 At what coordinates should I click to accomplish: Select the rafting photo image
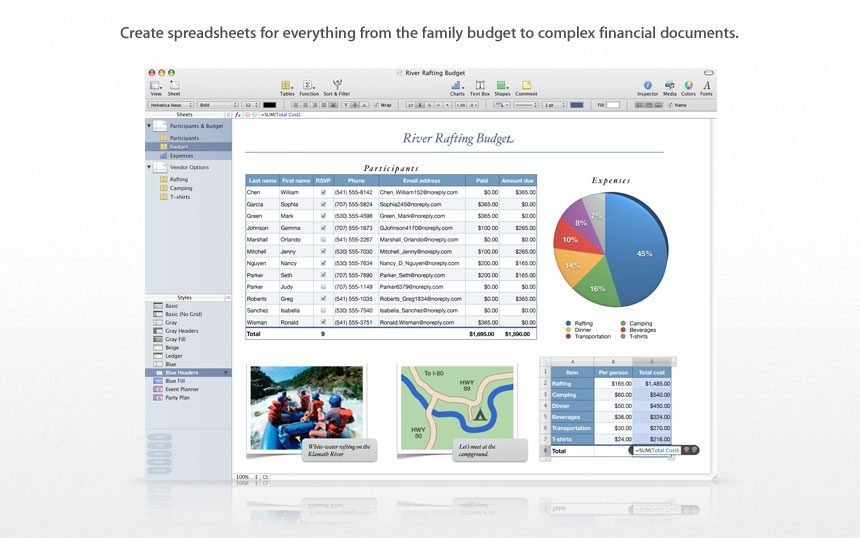tap(307, 408)
